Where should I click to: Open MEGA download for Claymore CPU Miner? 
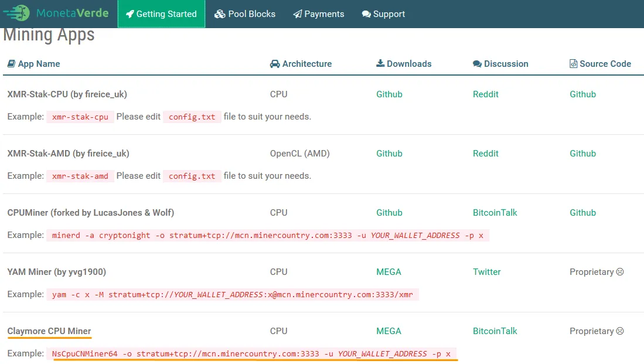click(389, 331)
